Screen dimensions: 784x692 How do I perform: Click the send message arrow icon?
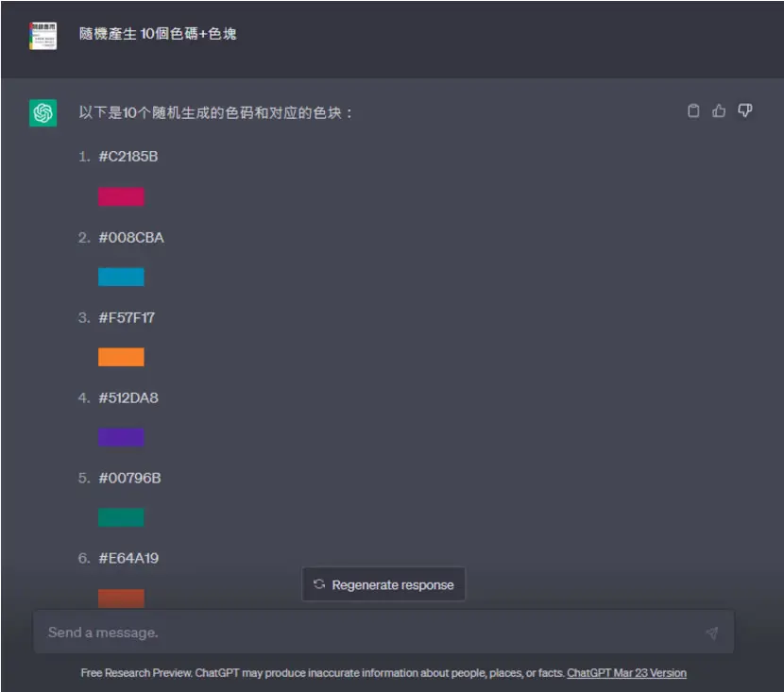712,633
